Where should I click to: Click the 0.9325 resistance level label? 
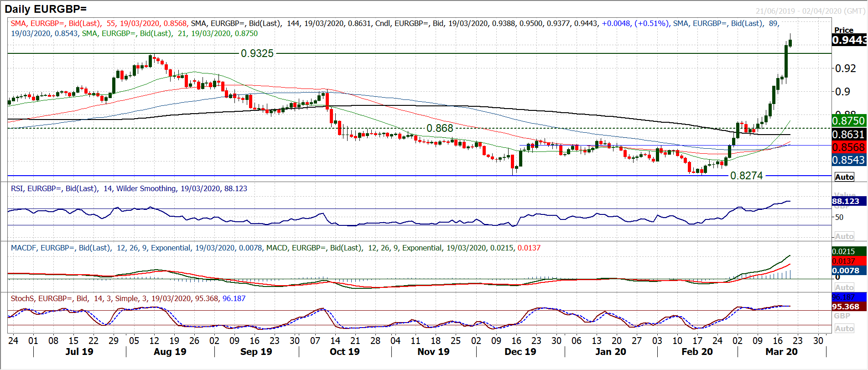[257, 53]
